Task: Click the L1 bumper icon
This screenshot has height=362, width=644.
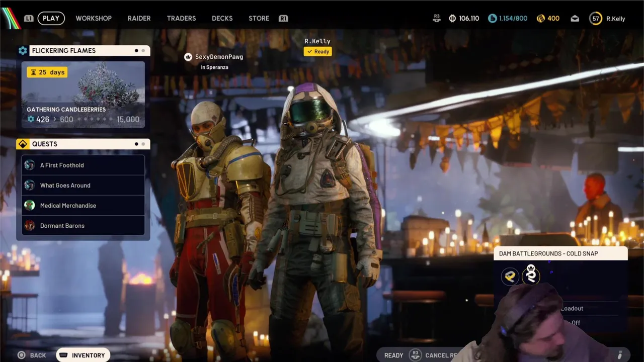Action: 29,19
